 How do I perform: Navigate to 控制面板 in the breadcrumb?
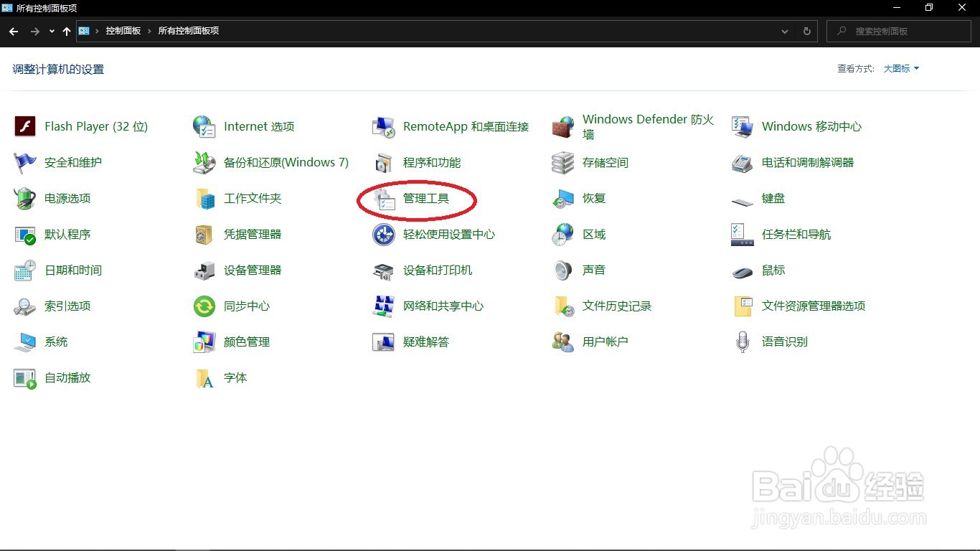(121, 31)
